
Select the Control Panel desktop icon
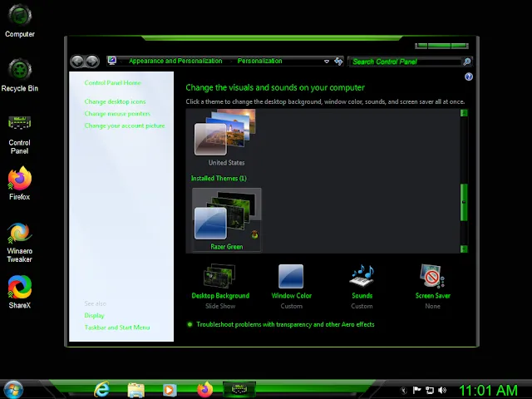coord(20,134)
